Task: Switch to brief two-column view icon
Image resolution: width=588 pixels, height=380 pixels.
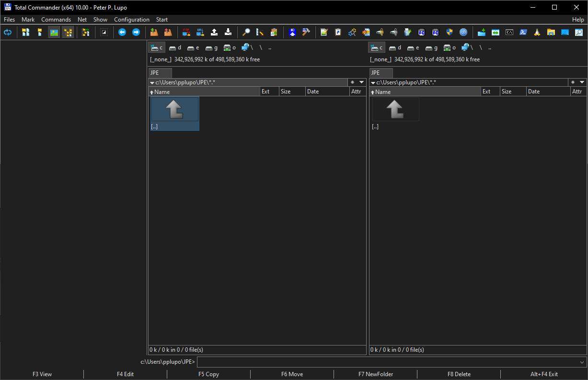Action: 26,32
